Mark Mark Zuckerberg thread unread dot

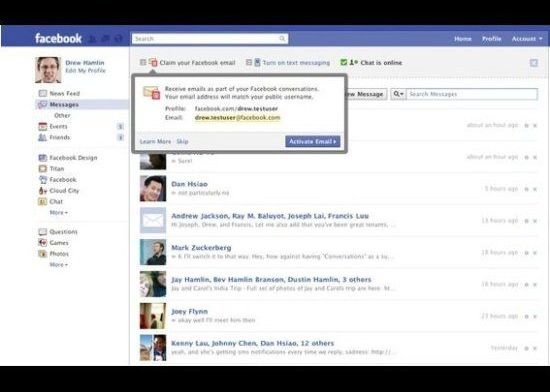tap(526, 253)
